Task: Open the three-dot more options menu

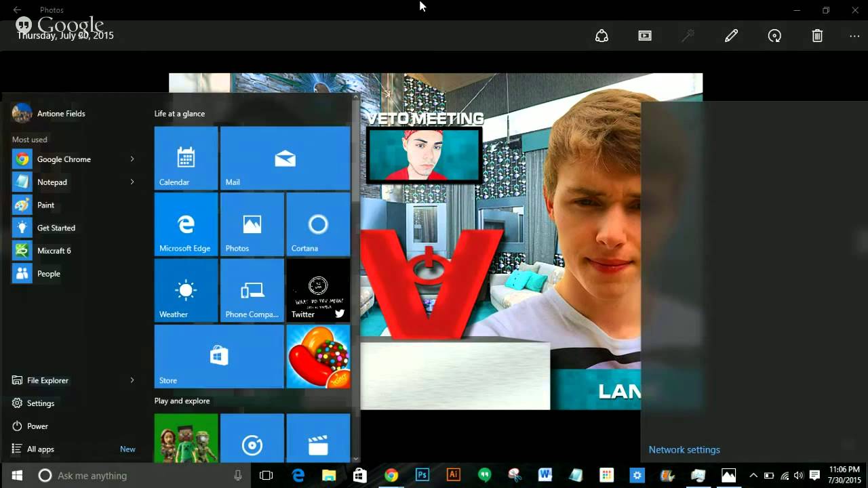Action: tap(854, 36)
